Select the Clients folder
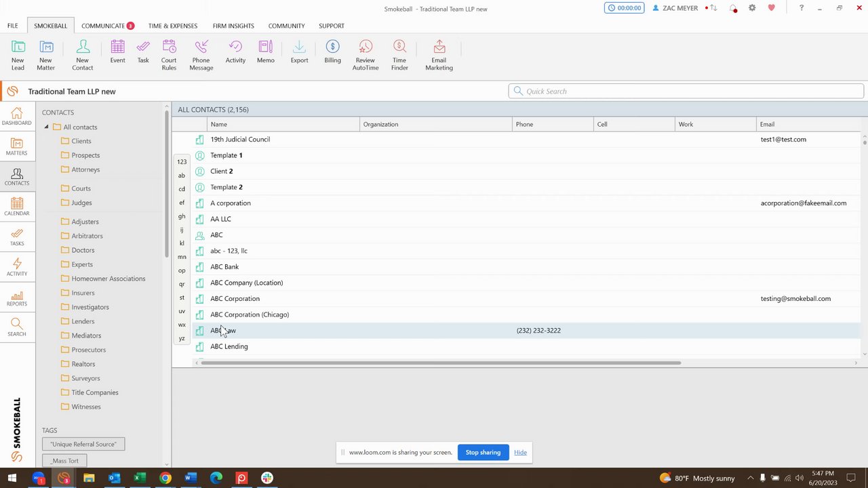 coord(76,141)
